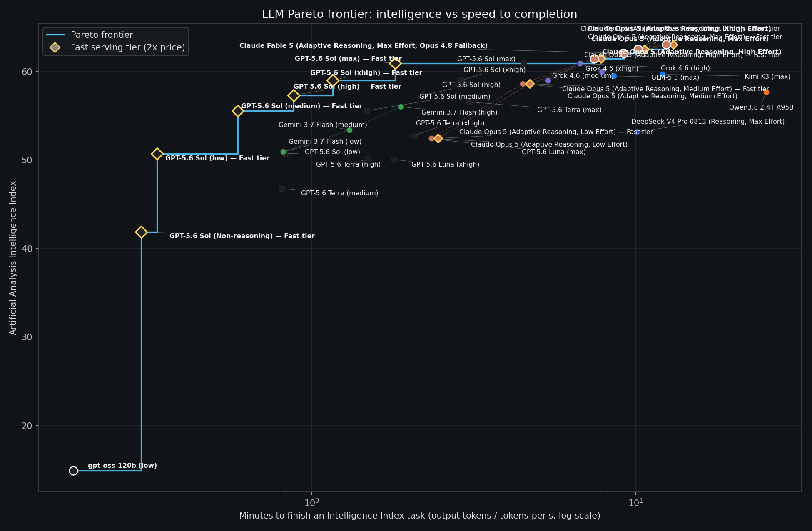Click the 'GLM-5.3 (max)' label
812x531 pixels.
coord(675,77)
